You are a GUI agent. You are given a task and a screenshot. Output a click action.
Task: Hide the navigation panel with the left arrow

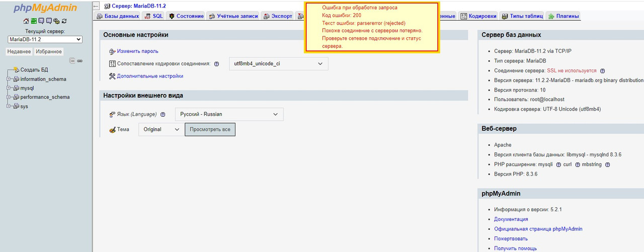point(97,6)
